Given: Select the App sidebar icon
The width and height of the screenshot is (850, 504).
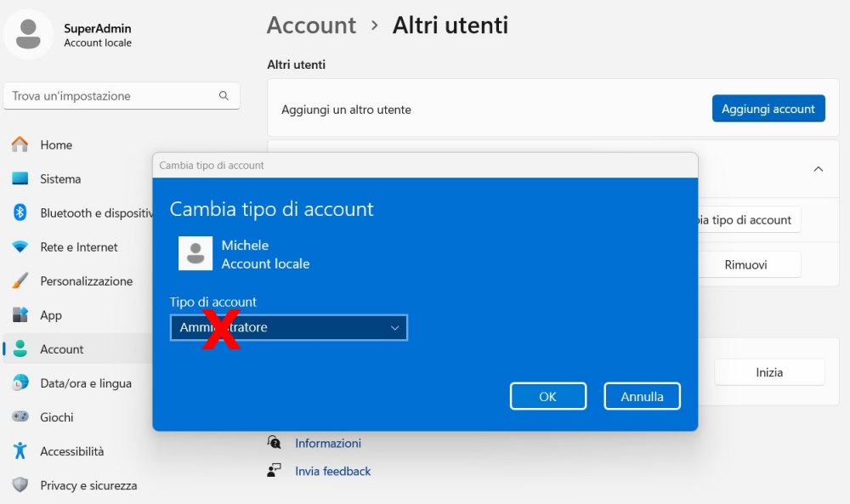Looking at the screenshot, I should point(20,314).
